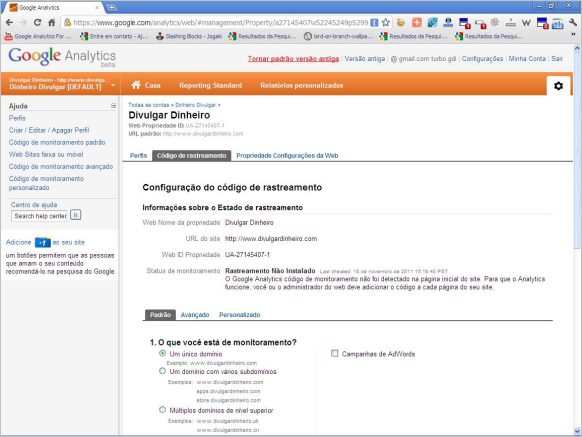This screenshot has height=437, width=582.
Task: Open Criar / Editar / Apagar Perfil help
Action: 49,130
